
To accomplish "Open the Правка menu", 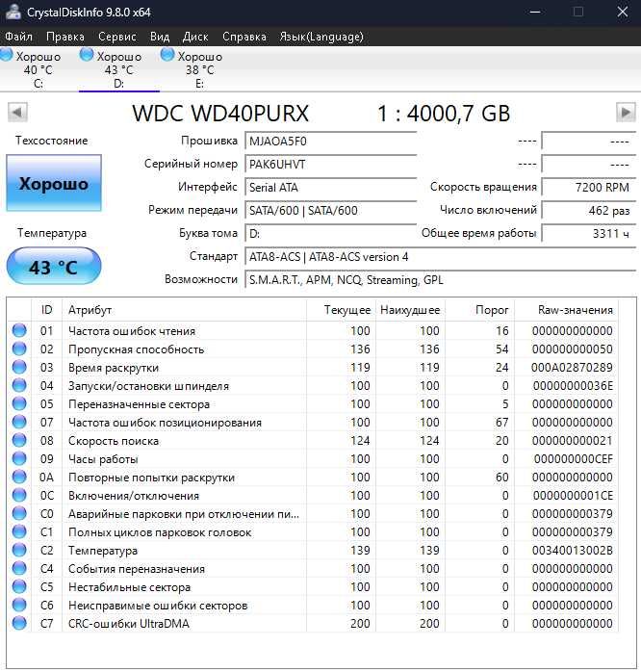I will [x=65, y=37].
